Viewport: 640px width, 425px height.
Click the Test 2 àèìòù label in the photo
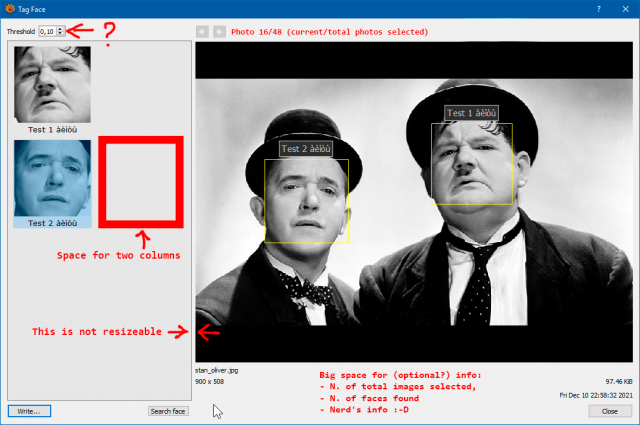point(306,149)
